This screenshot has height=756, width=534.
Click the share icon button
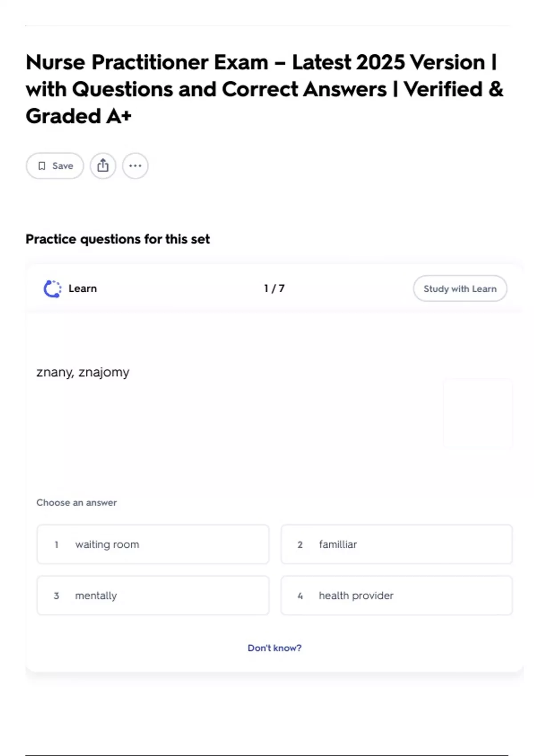coord(103,166)
